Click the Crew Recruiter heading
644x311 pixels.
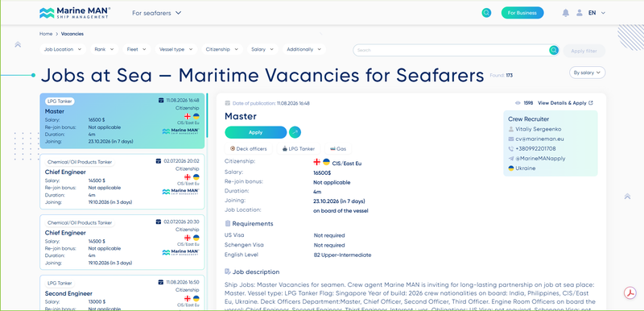[x=528, y=119]
